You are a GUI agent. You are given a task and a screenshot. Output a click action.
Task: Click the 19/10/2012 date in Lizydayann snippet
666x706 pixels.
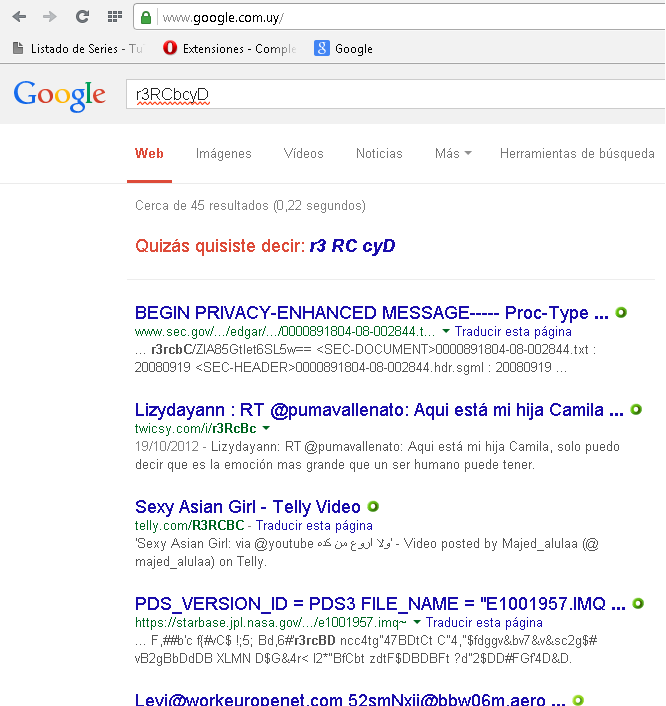(167, 446)
